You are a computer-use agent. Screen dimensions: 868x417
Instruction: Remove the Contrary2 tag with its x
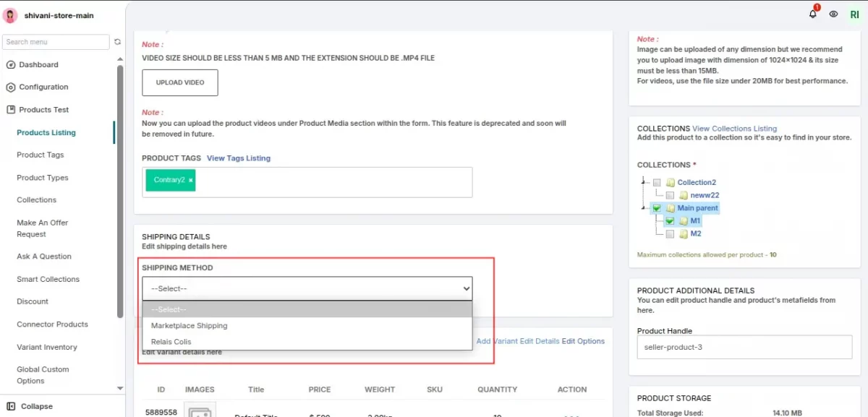(191, 180)
